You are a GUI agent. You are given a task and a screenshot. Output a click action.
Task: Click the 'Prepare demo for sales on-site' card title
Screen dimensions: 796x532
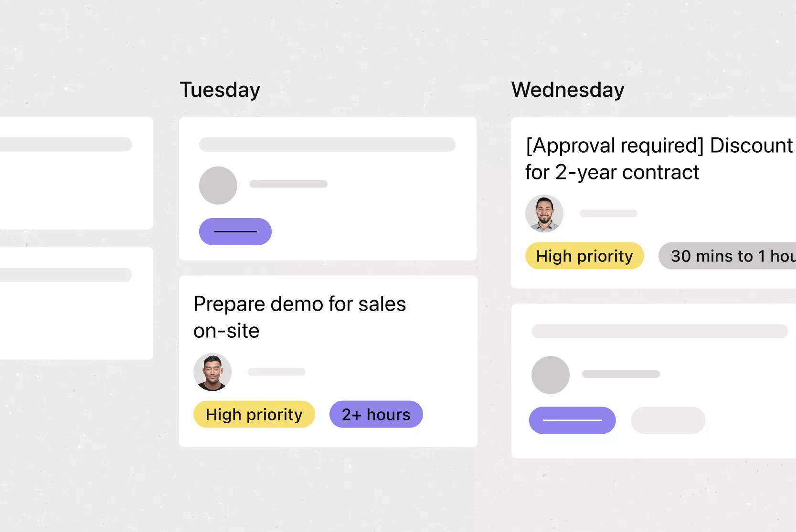(x=299, y=317)
